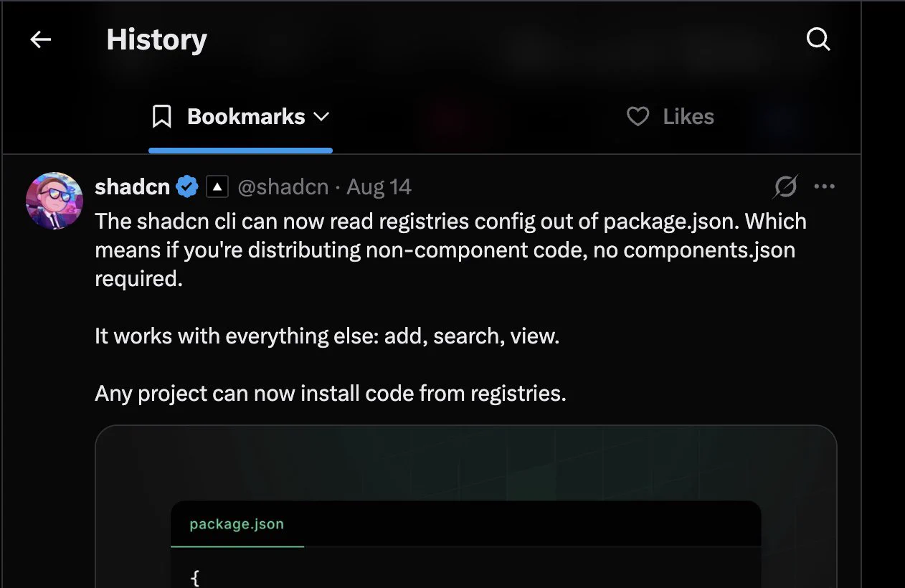This screenshot has height=588, width=905.
Task: Open the post's three-dot more menu
Action: click(825, 187)
